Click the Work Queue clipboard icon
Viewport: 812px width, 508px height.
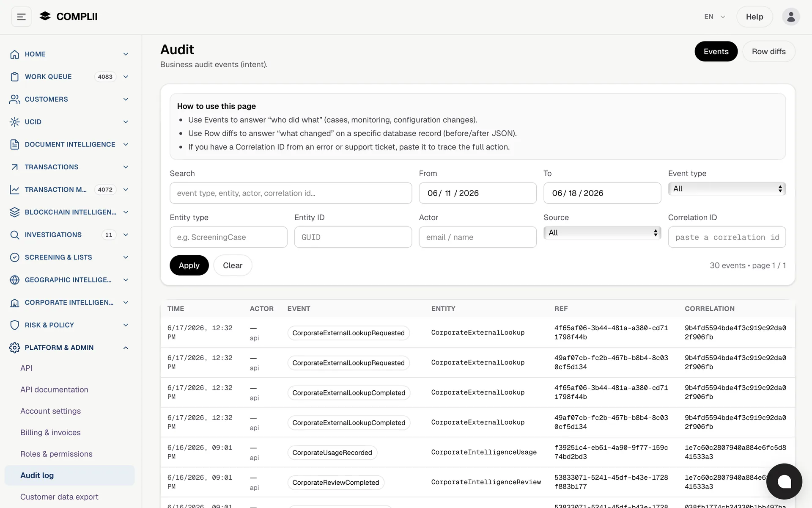[x=15, y=77]
